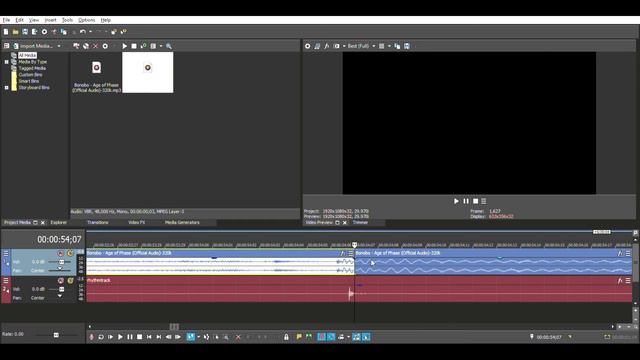The height and width of the screenshot is (360, 640).
Task: Switch to the Explorer tab
Action: 58,222
